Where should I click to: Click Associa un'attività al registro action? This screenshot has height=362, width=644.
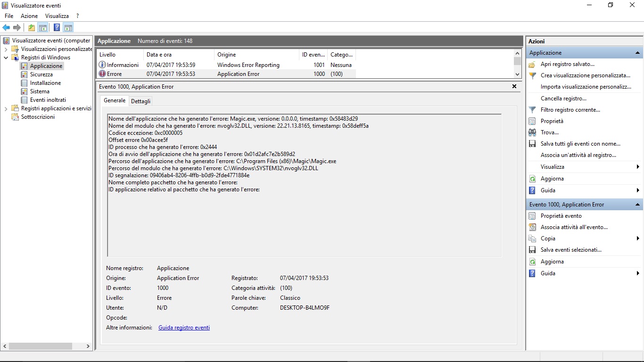[x=578, y=155]
